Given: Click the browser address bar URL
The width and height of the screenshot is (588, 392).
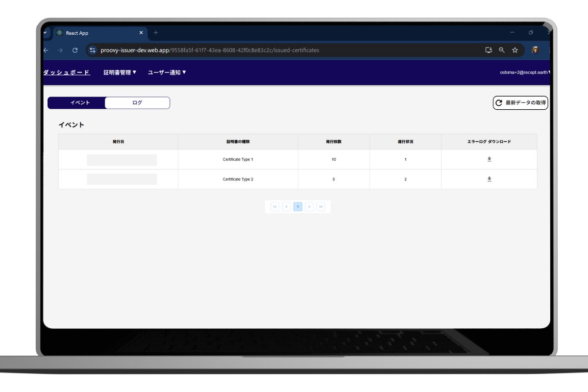Looking at the screenshot, I should pyautogui.click(x=210, y=50).
